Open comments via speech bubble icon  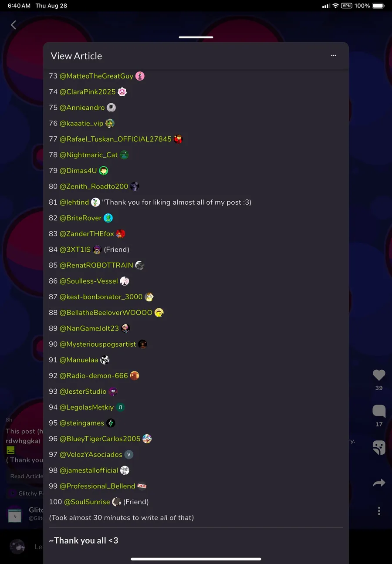(379, 411)
